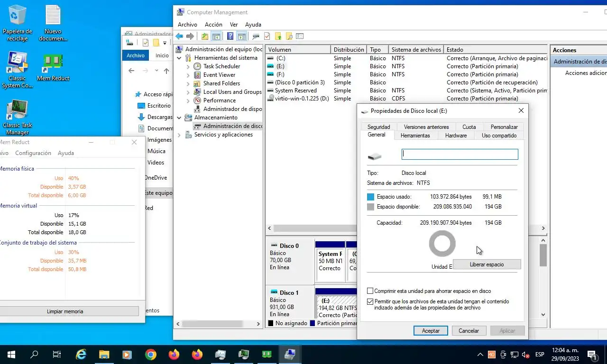
Task: Click the yellow folder with green arrow icon
Action: pos(278,36)
